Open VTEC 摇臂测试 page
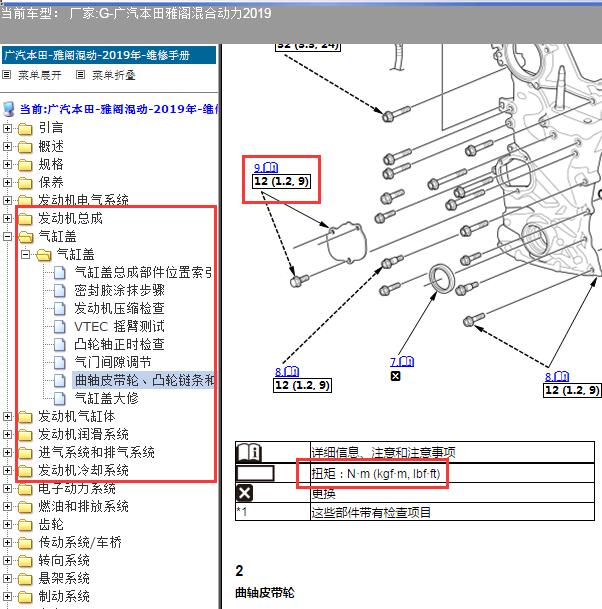The height and width of the screenshot is (609, 602). coord(119,327)
